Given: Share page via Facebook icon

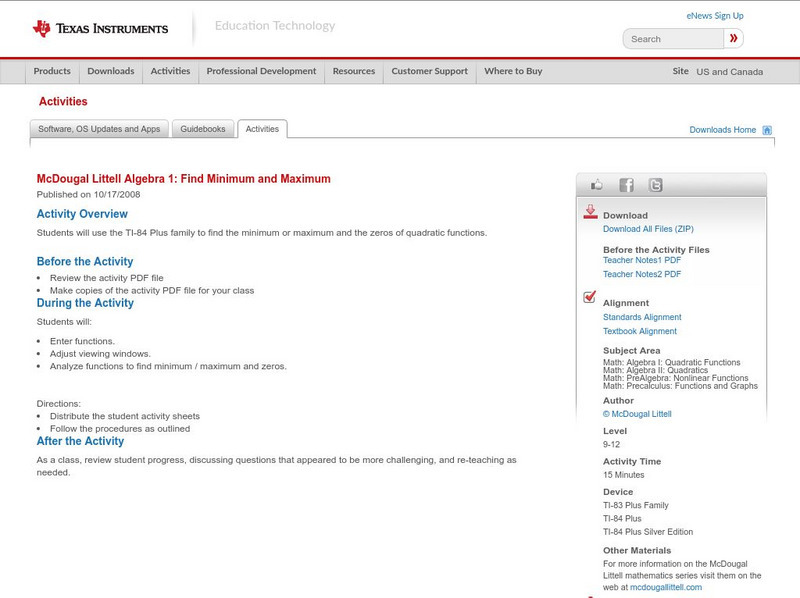Looking at the screenshot, I should (626, 185).
